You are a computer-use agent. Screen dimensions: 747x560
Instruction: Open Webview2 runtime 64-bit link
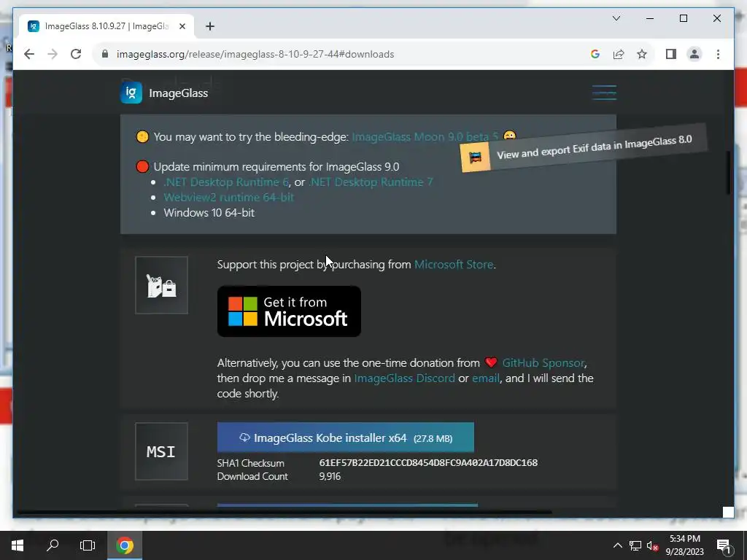(x=228, y=197)
